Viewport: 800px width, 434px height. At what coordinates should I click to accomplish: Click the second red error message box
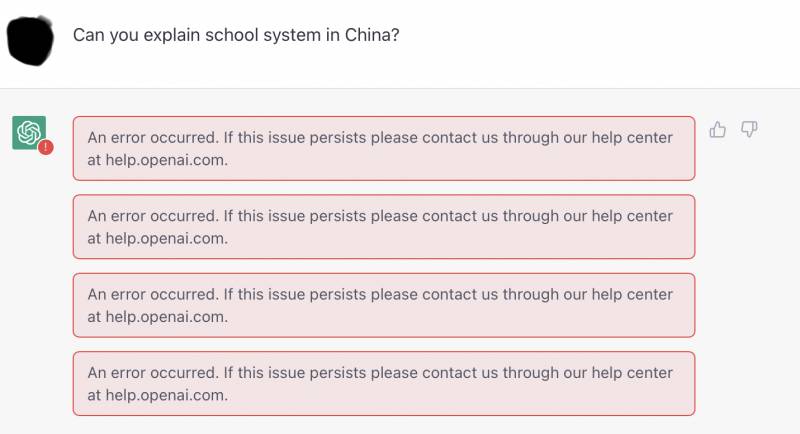pyautogui.click(x=383, y=226)
